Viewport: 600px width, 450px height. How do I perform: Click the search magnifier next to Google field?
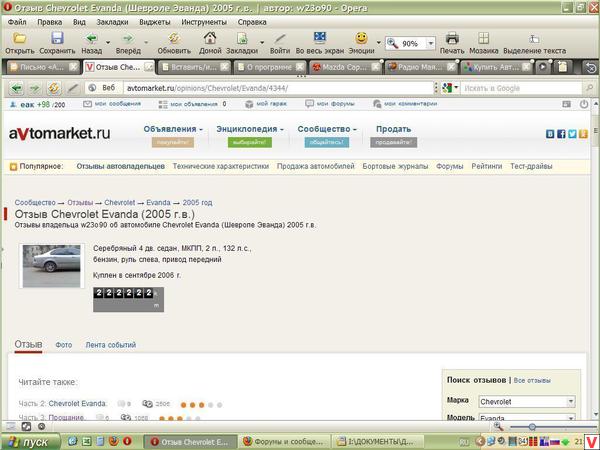[589, 88]
